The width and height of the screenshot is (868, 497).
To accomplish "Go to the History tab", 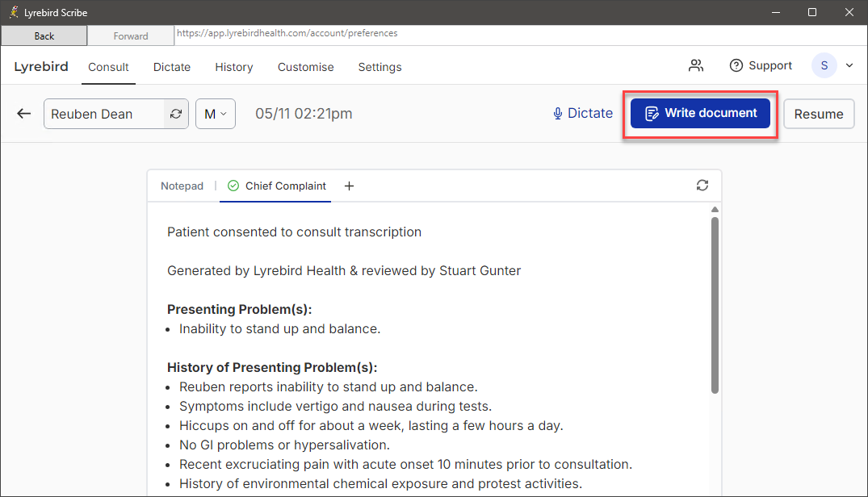I will click(233, 67).
